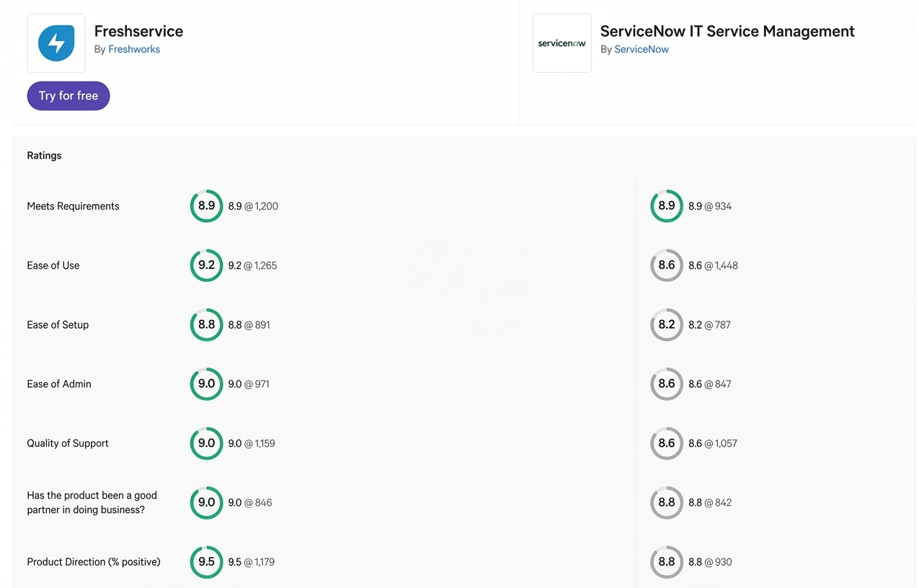Click ServiceNow Product Direction 8.8 ring
919x588 pixels.
(667, 562)
